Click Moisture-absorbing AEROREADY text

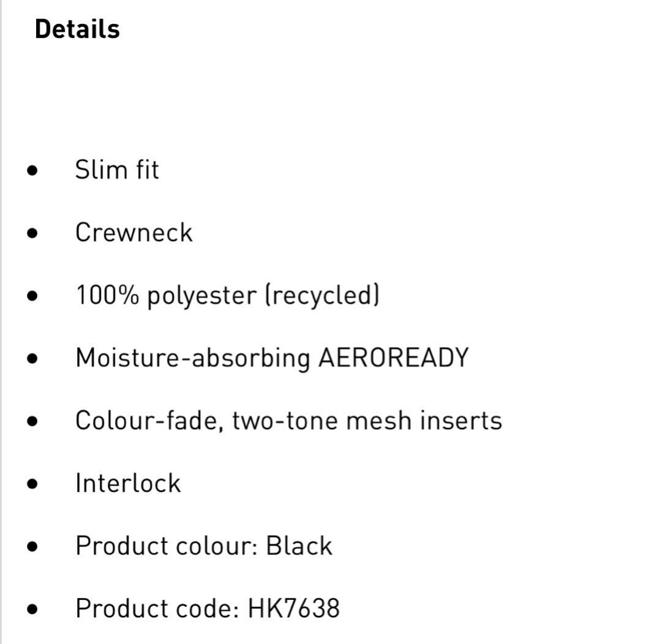tap(272, 358)
